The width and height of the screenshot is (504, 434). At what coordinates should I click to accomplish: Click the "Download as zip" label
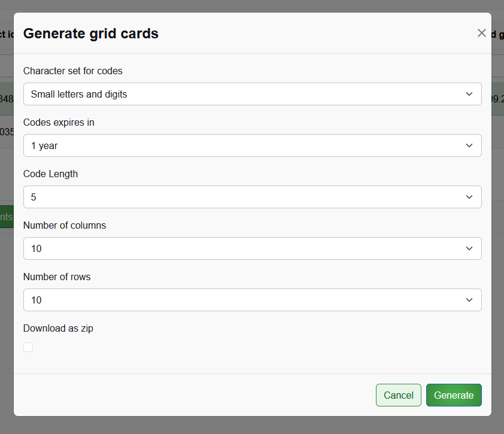(58, 328)
